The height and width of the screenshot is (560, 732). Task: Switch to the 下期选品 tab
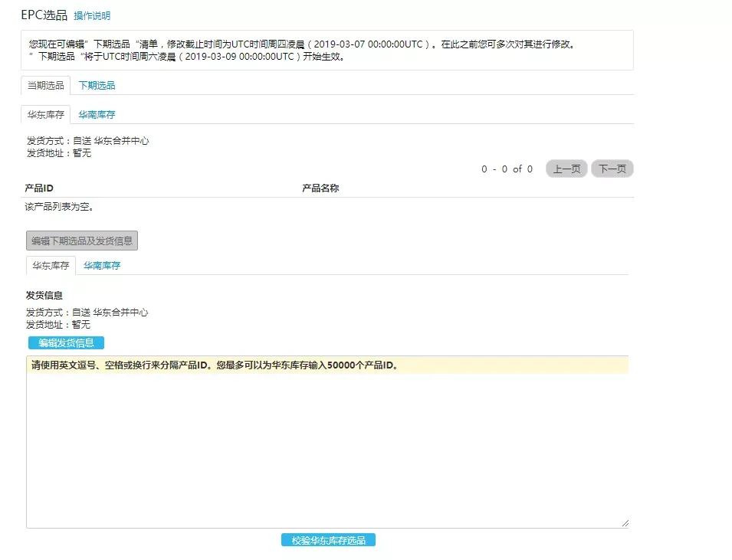tap(97, 85)
